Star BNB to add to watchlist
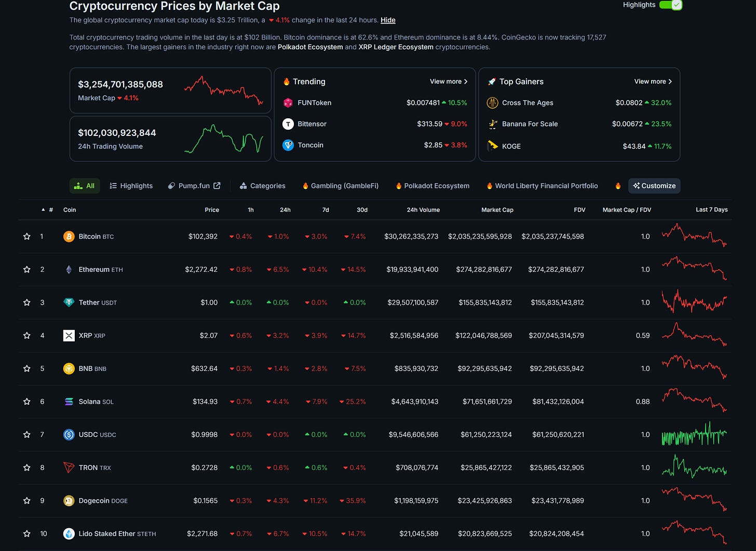The height and width of the screenshot is (551, 756). pyautogui.click(x=27, y=368)
